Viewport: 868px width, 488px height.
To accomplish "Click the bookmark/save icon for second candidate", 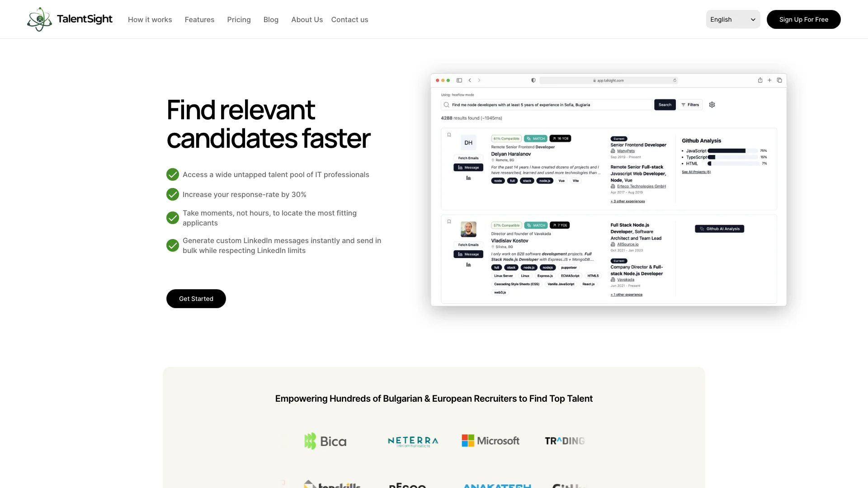I will point(449,221).
